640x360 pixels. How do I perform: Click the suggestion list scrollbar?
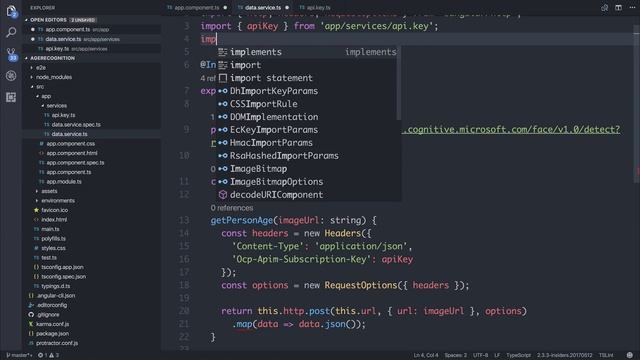coord(398,83)
